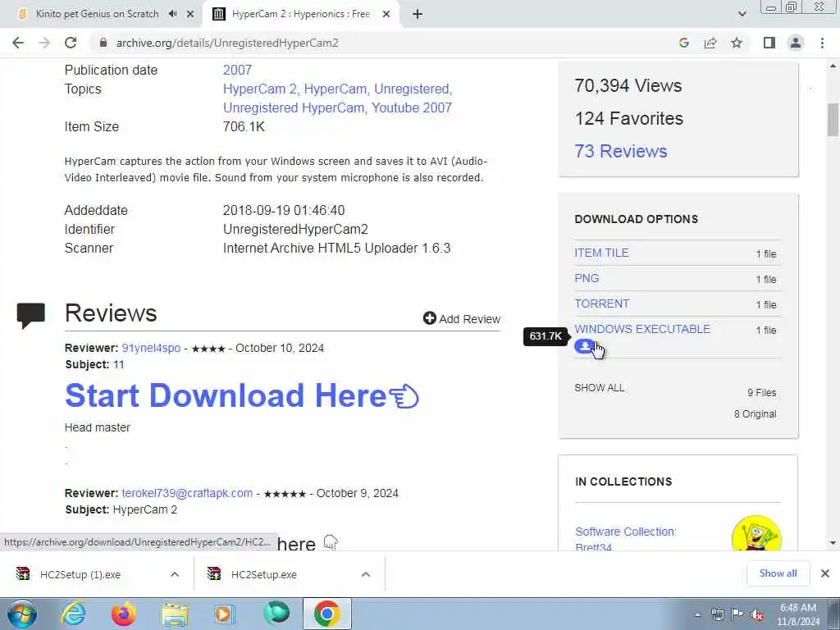Expand options for HC2Setup.exe download
The height and width of the screenshot is (630, 840).
pos(366,574)
